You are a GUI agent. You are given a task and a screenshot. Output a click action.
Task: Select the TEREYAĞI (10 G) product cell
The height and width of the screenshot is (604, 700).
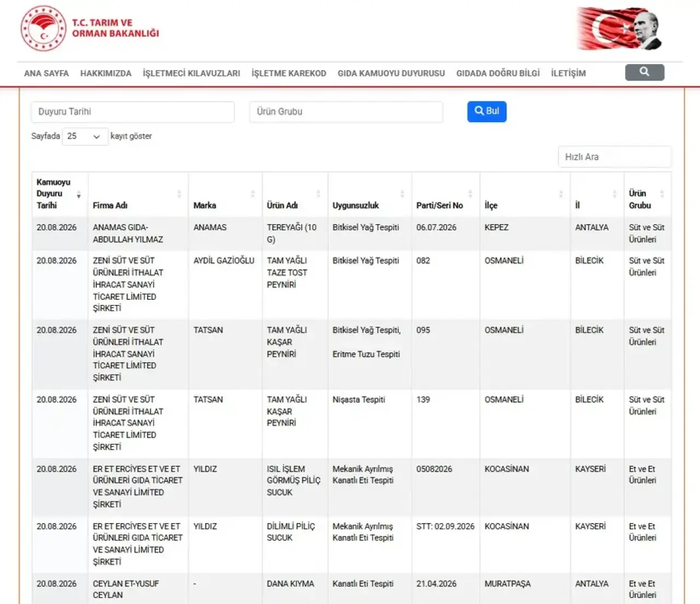295,234
